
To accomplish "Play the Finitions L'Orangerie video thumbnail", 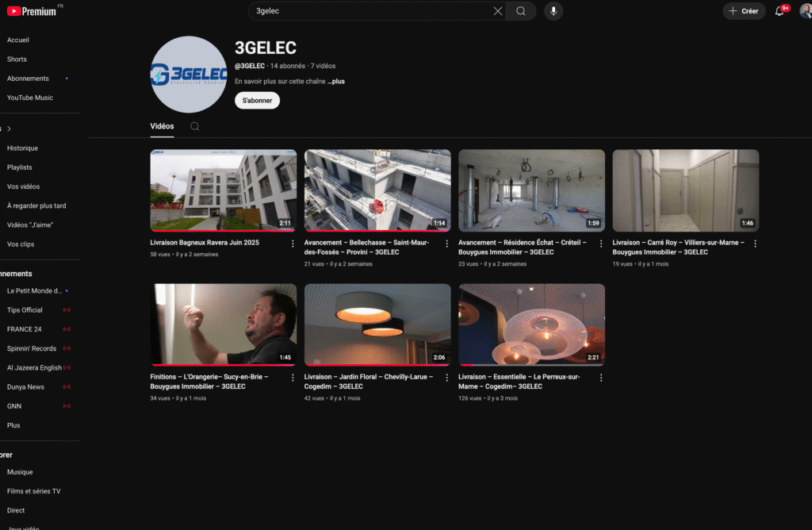I will (x=224, y=325).
